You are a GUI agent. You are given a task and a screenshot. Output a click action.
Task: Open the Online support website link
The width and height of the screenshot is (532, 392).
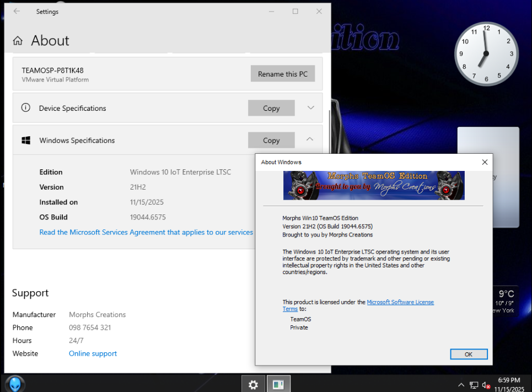coord(93,353)
